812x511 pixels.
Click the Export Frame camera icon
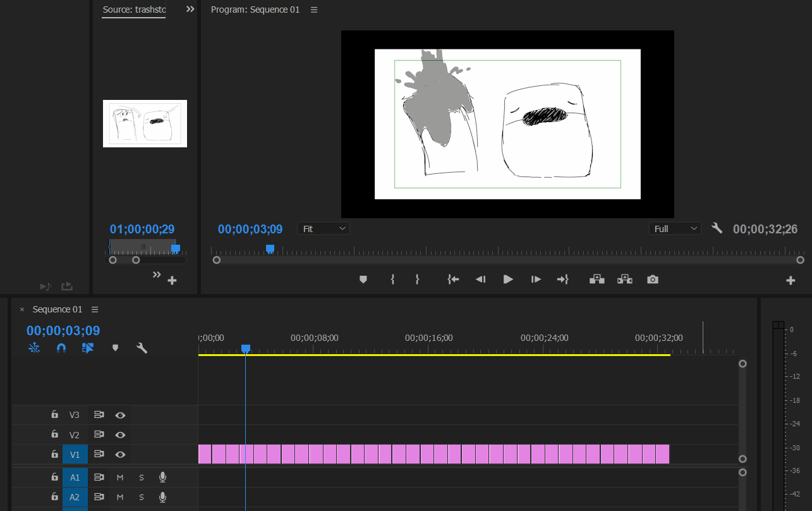coord(653,280)
